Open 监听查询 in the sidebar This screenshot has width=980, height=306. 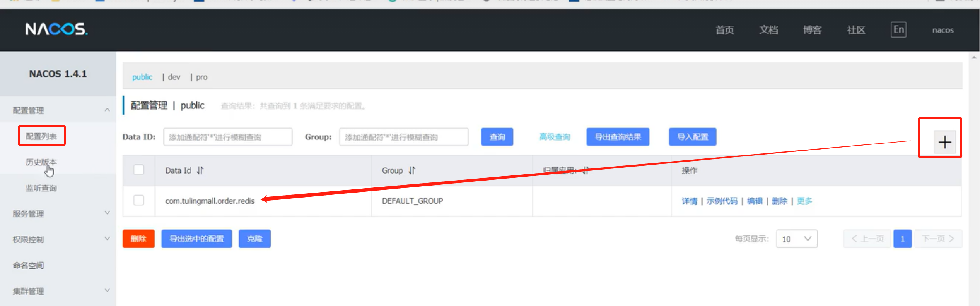click(41, 188)
